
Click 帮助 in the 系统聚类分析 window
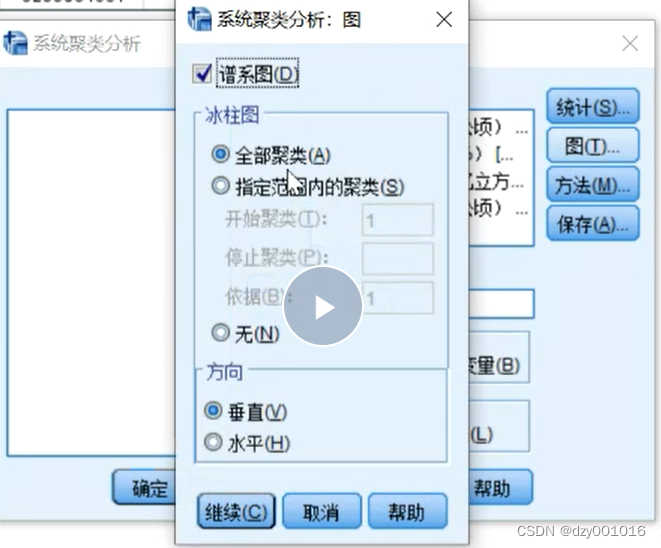(x=501, y=487)
